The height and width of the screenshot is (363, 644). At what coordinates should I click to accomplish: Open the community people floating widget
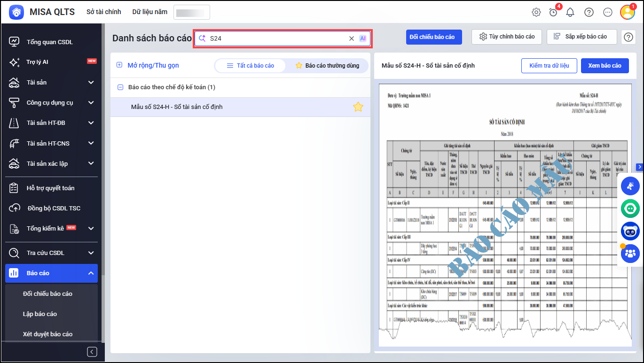[x=630, y=254]
